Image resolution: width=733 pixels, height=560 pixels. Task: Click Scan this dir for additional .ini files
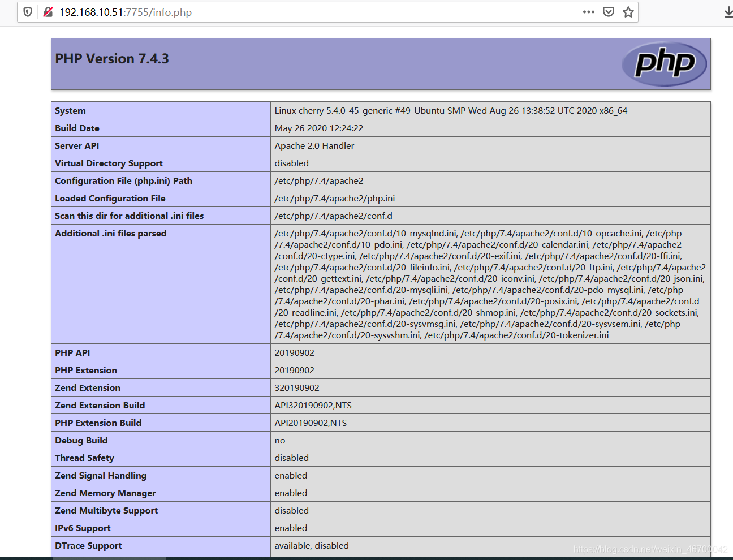click(130, 216)
